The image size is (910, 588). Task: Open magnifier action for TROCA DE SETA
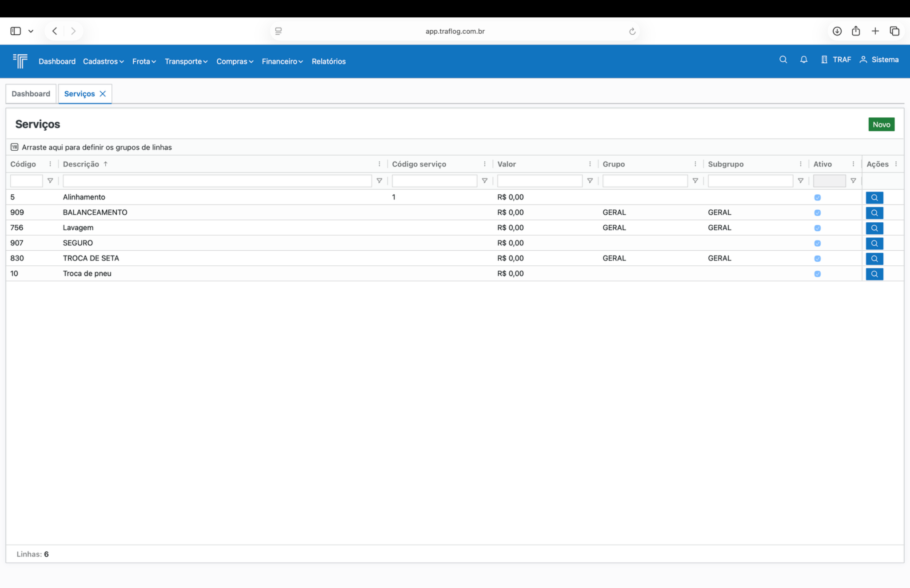point(874,259)
